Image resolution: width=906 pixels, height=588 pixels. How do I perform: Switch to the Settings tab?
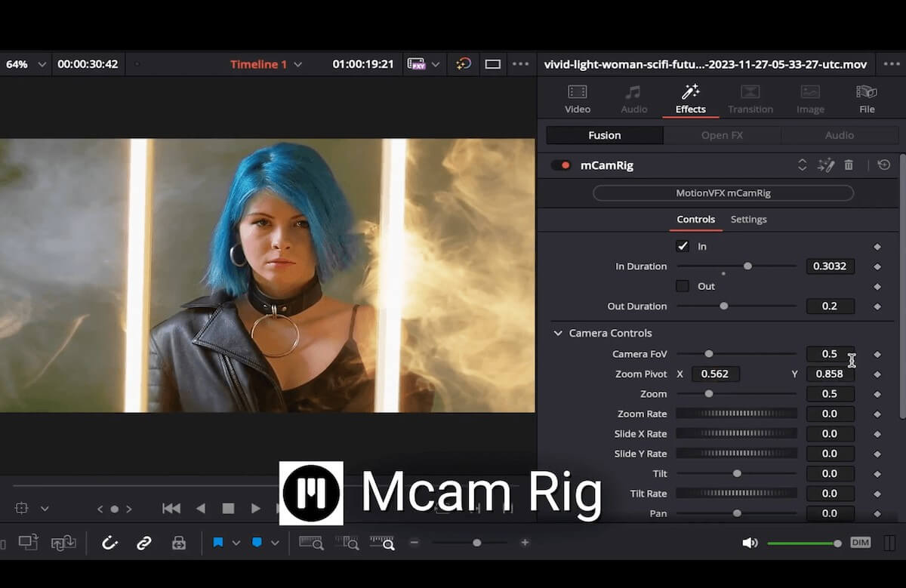click(x=748, y=219)
